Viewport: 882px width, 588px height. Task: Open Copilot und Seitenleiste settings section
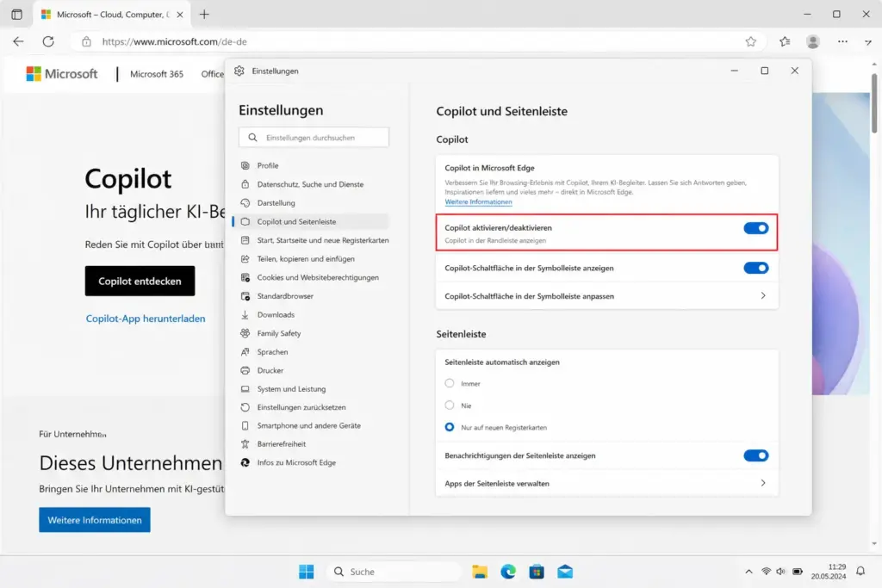click(310, 221)
